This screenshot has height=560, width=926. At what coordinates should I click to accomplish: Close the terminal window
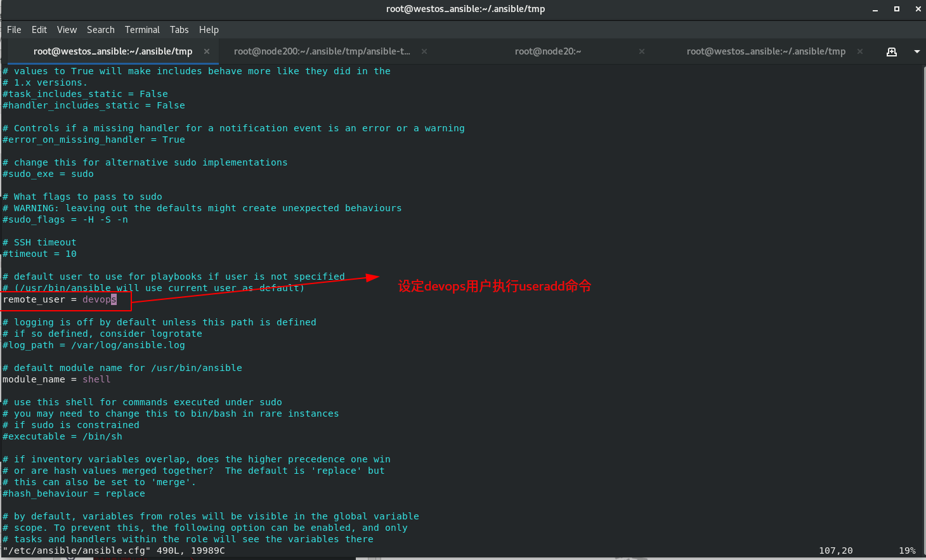[x=918, y=9]
